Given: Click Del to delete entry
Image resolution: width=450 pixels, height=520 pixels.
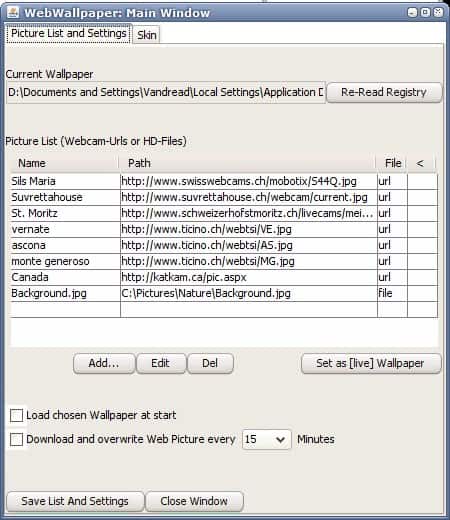Looking at the screenshot, I should coord(210,363).
